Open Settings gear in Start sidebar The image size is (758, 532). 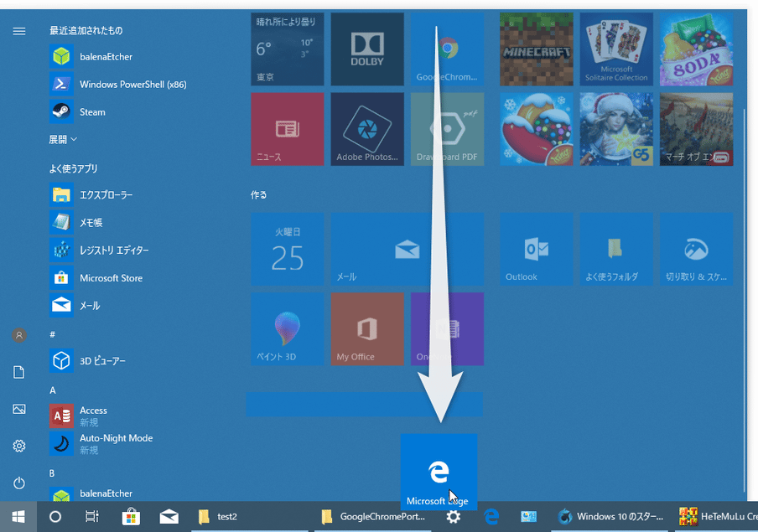point(18,446)
